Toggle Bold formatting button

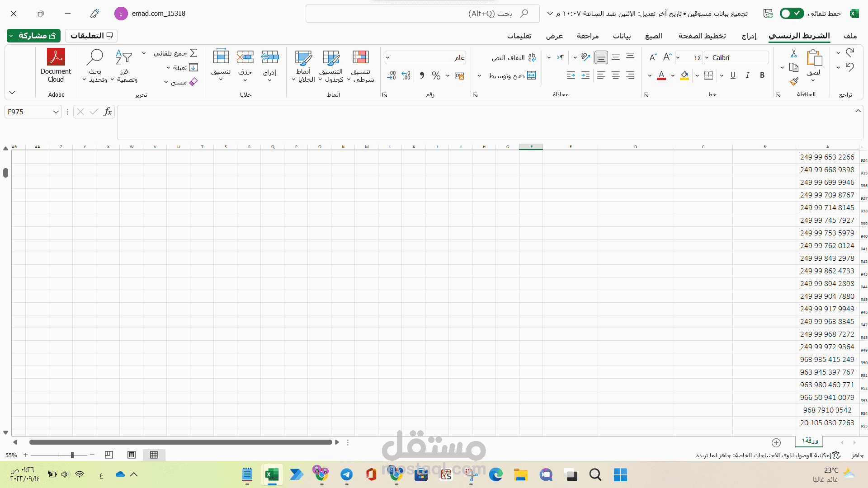click(x=762, y=75)
